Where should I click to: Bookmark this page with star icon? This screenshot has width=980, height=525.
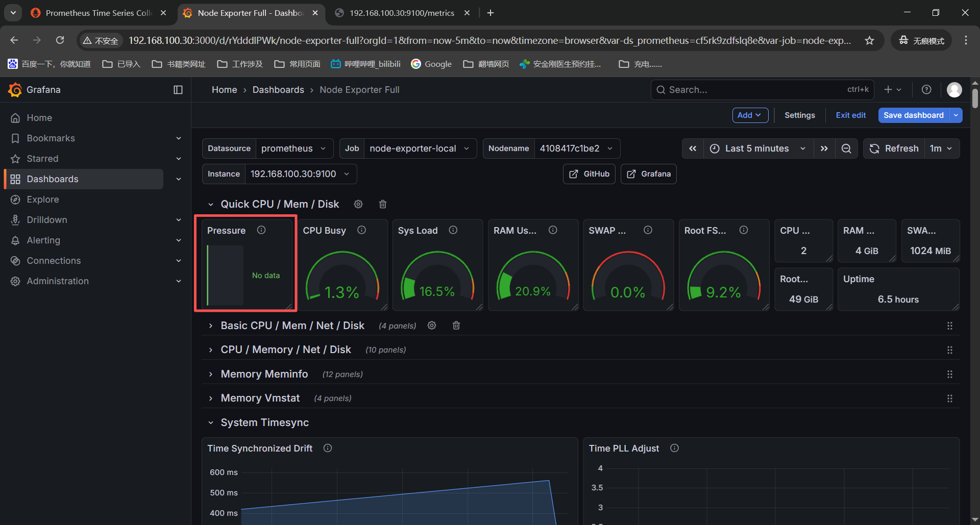tap(869, 40)
